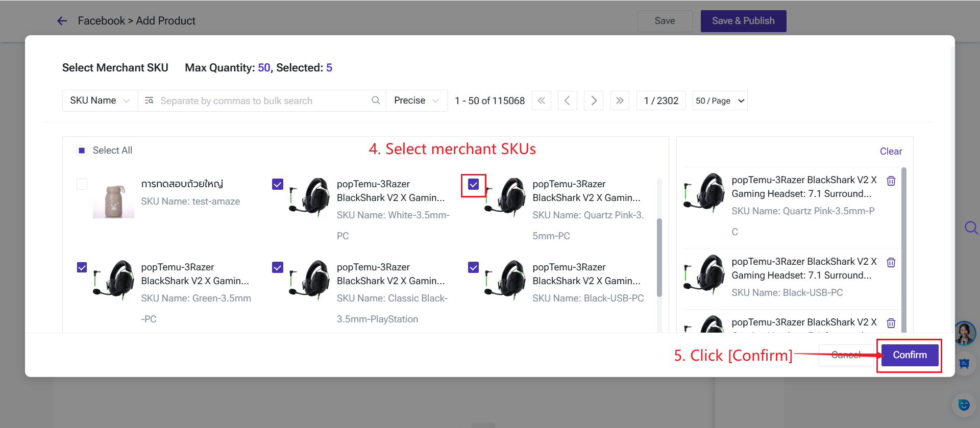Click Quartz Pink headset thumbnail in selected panel
Image resolution: width=980 pixels, height=428 pixels.
704,193
